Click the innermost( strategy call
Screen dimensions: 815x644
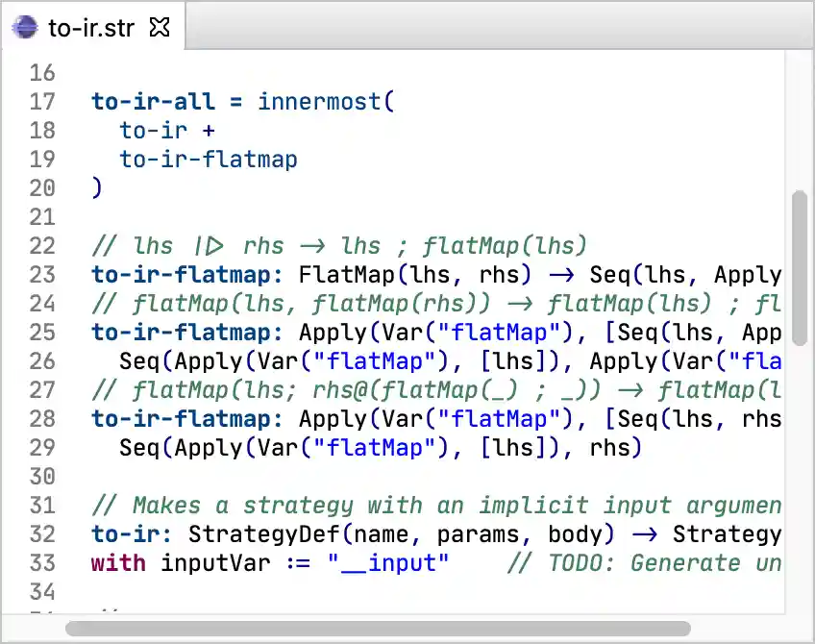pos(326,102)
